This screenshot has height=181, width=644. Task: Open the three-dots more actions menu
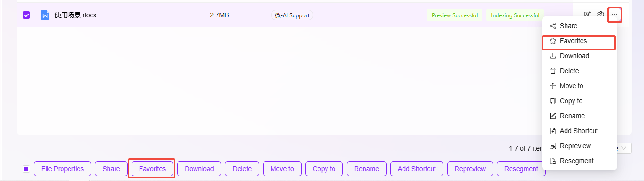(x=614, y=15)
